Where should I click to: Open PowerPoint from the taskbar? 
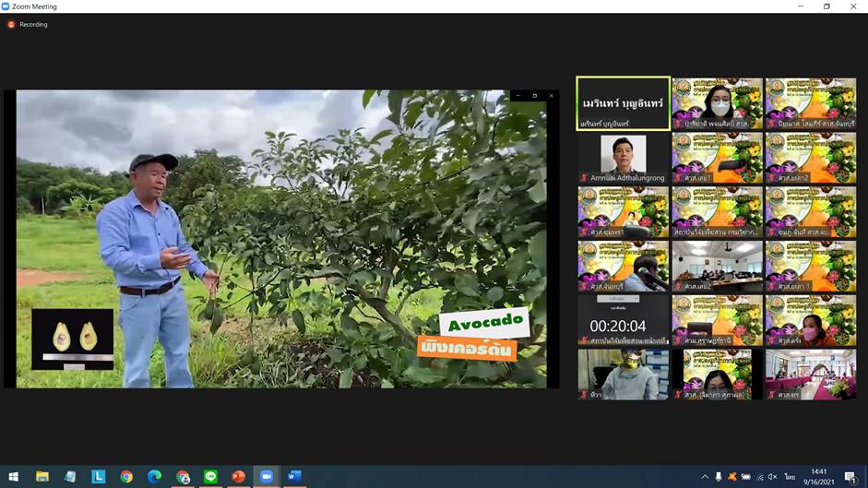[x=238, y=477]
